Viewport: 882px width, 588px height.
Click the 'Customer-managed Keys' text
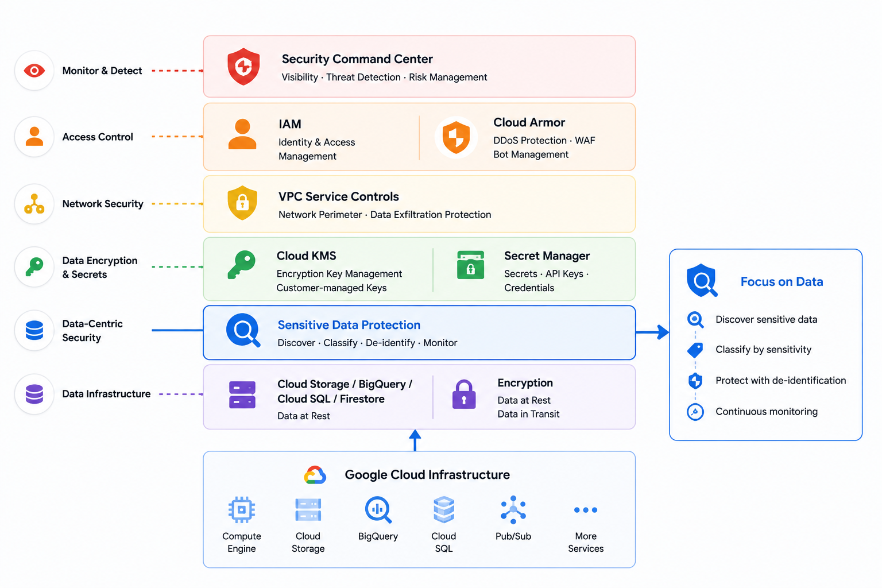(331, 288)
